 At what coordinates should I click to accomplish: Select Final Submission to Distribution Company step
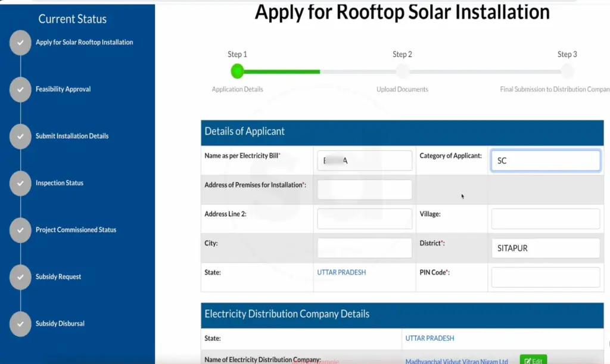[555, 89]
